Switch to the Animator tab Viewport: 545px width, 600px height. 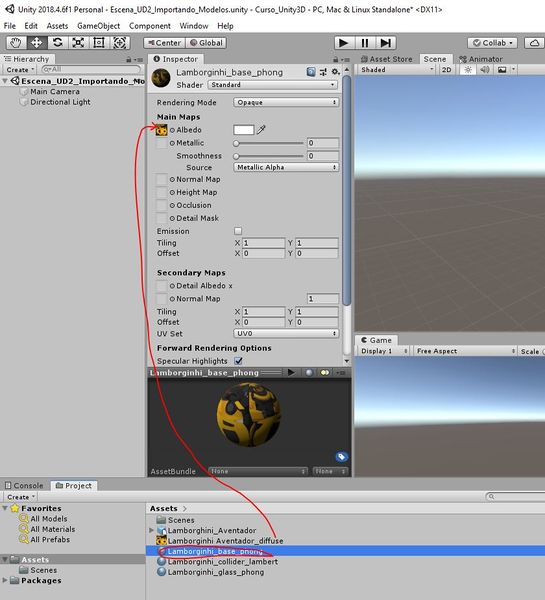point(481,59)
